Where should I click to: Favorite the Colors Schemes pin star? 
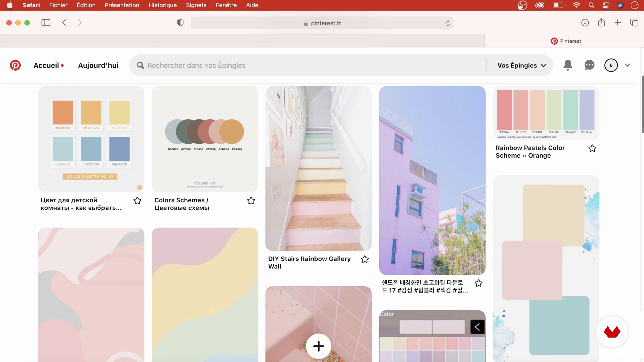click(251, 201)
